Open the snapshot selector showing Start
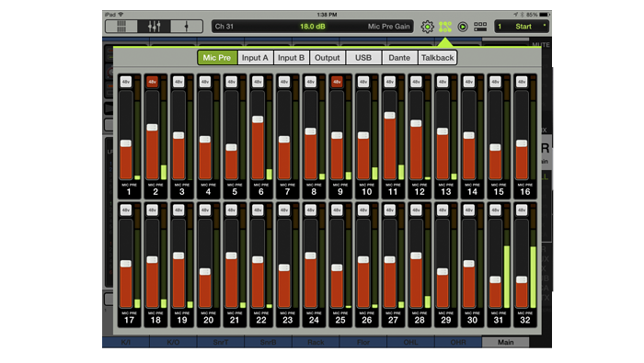 click(x=522, y=27)
